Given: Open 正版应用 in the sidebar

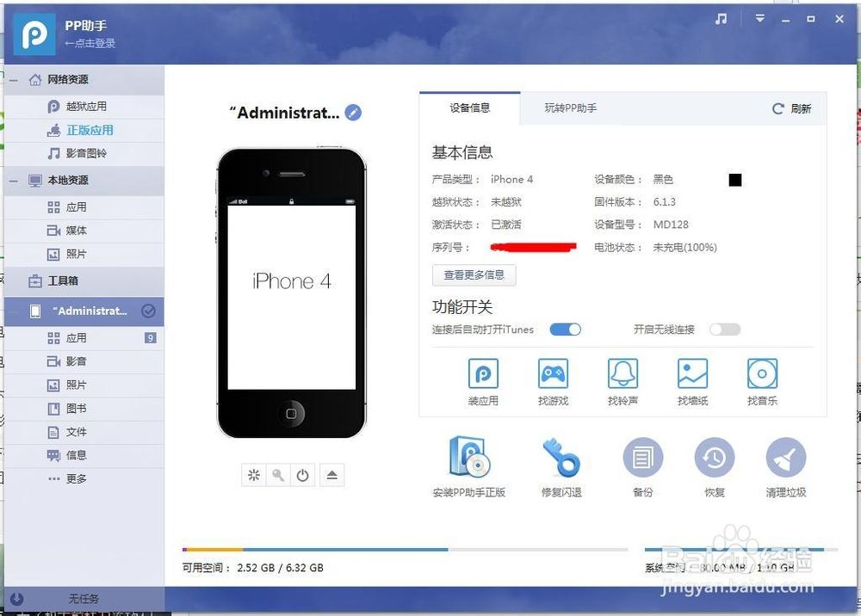Looking at the screenshot, I should pos(84,130).
